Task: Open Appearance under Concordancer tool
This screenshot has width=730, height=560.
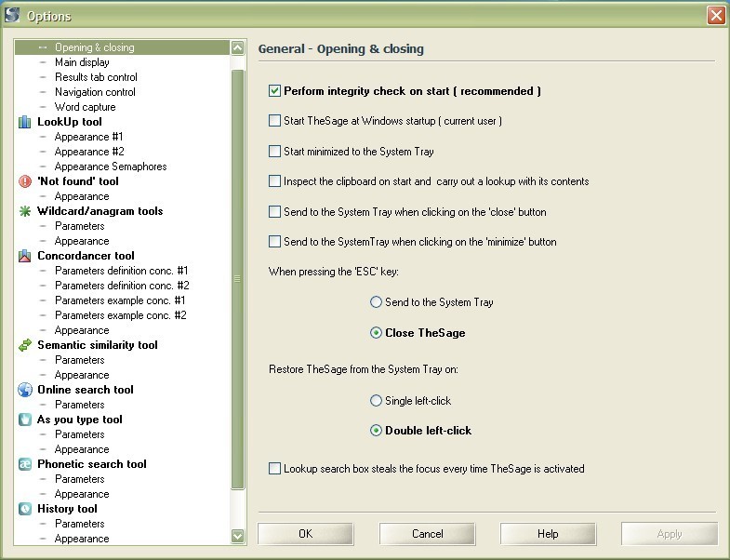Action: (82, 330)
